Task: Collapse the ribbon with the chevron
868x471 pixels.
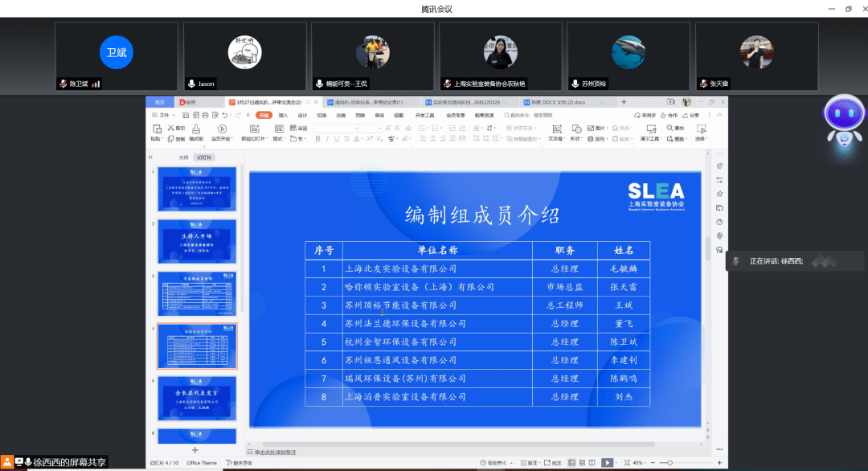Action: pyautogui.click(x=719, y=115)
